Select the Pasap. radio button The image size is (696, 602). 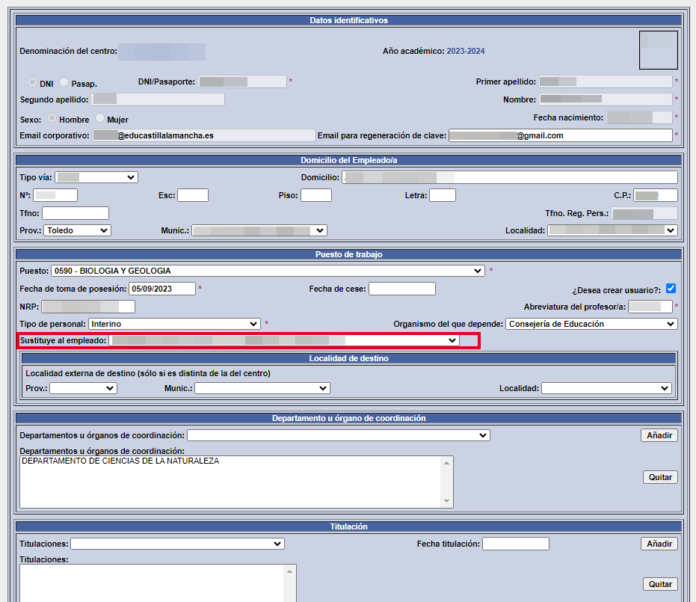click(64, 83)
